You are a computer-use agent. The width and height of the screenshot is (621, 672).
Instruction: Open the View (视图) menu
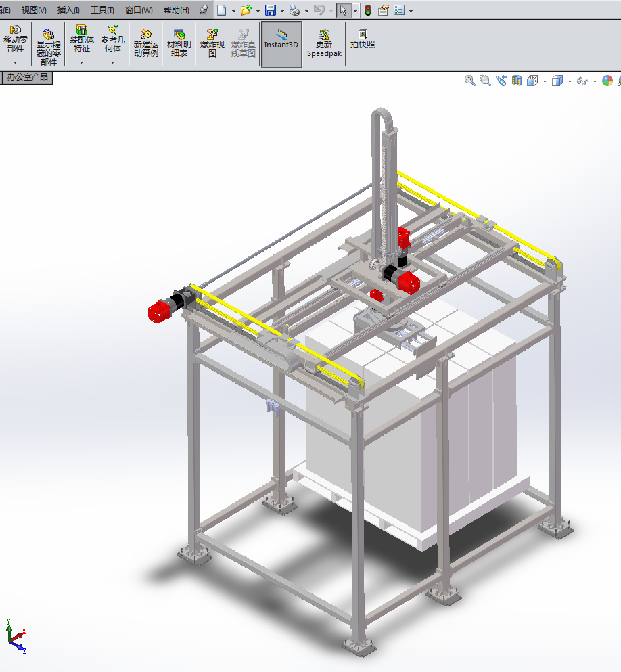click(34, 10)
